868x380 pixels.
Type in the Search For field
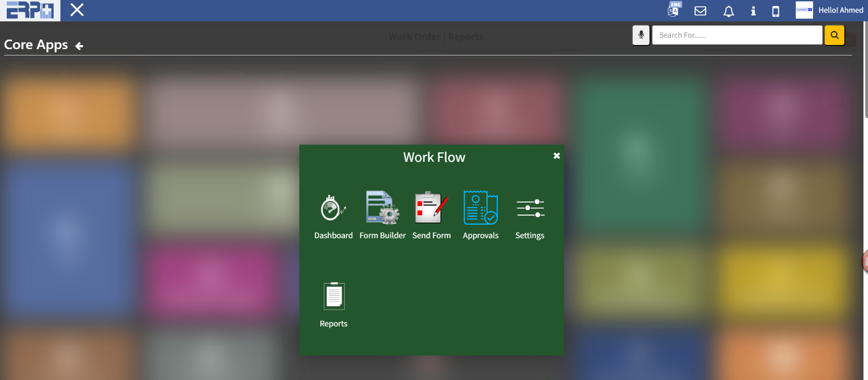coord(737,35)
